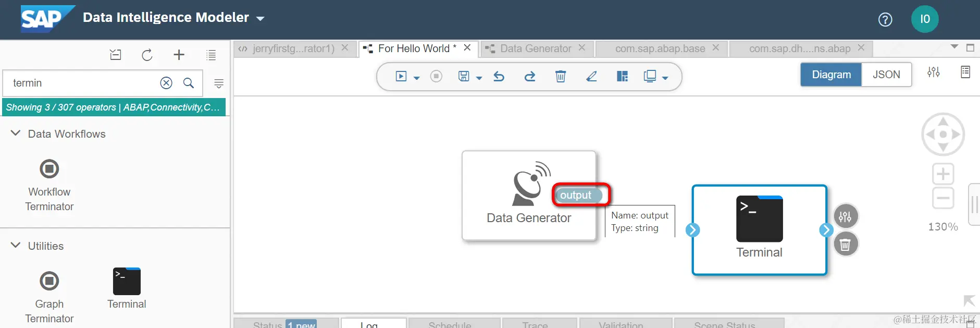Switch to list view in the operators panel
This screenshot has height=328, width=980.
pyautogui.click(x=211, y=55)
